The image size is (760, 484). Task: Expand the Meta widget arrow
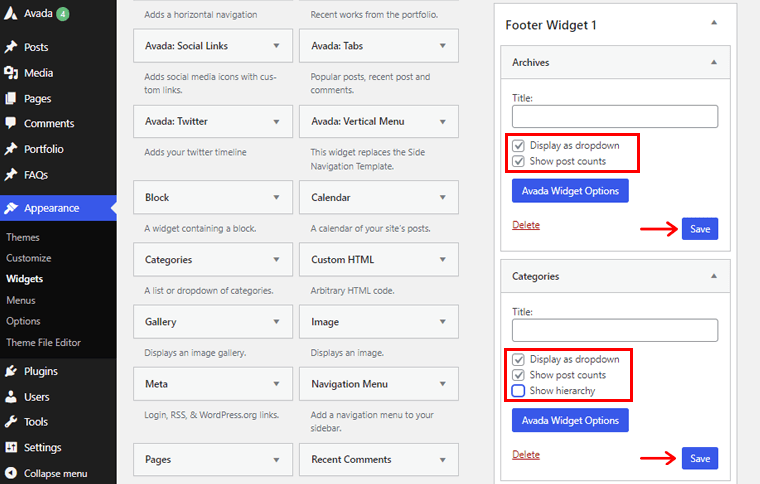276,384
